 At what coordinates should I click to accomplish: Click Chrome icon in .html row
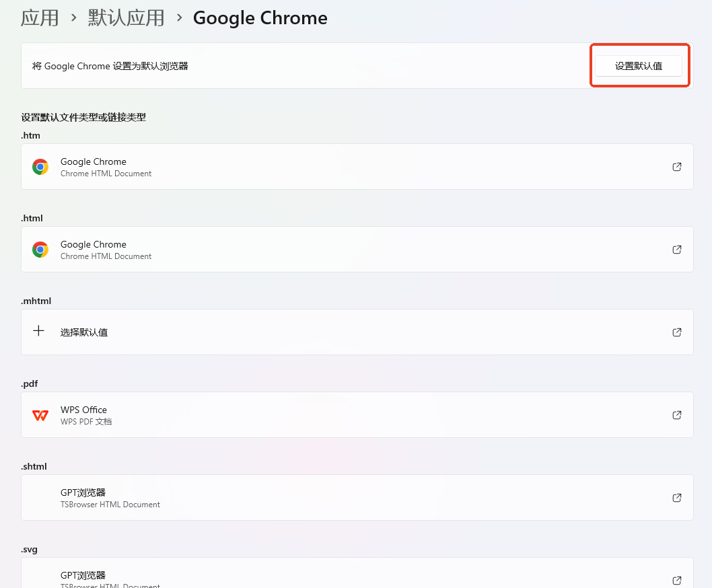[40, 250]
